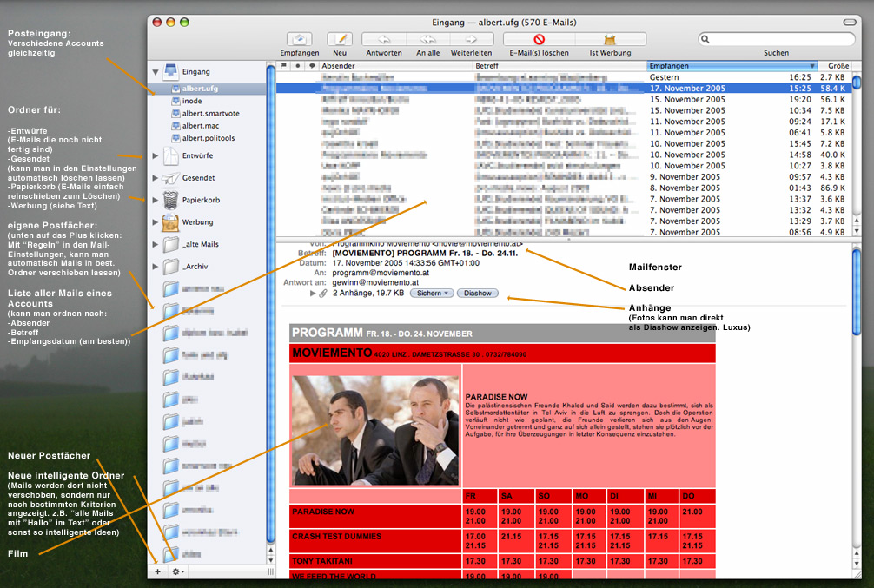
Task: Sort the message list by Betreff
Action: click(x=559, y=66)
